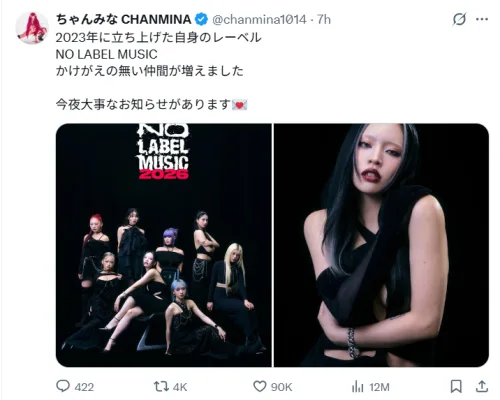Viewport: 500px width, 400px height.
Task: Bookmark this post
Action: (456, 386)
